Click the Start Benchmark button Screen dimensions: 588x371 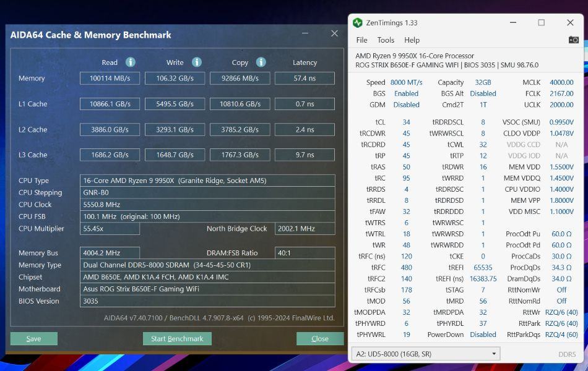pyautogui.click(x=177, y=338)
